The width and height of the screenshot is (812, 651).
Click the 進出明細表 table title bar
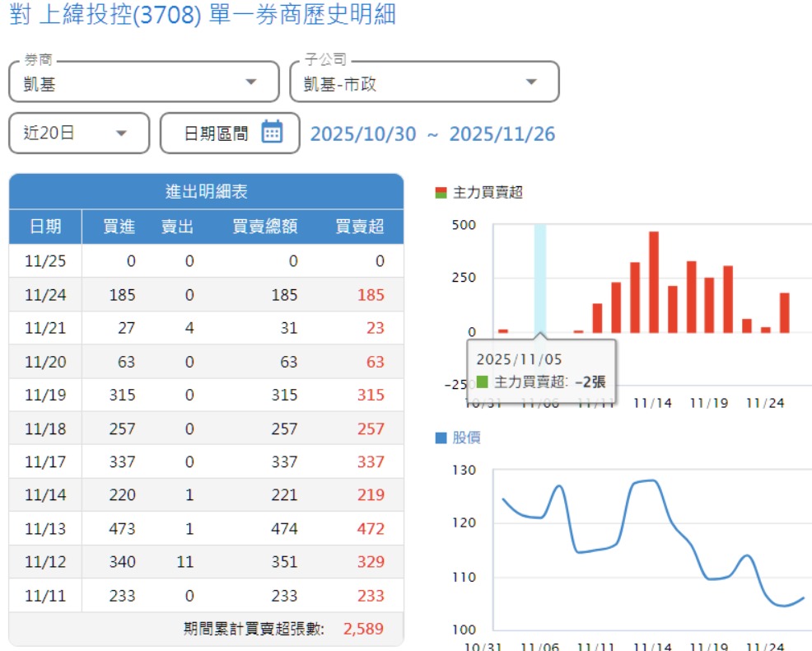point(206,192)
